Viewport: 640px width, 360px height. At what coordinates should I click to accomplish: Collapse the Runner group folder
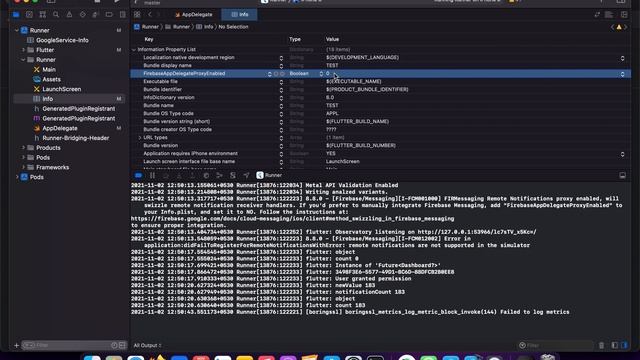(x=23, y=60)
